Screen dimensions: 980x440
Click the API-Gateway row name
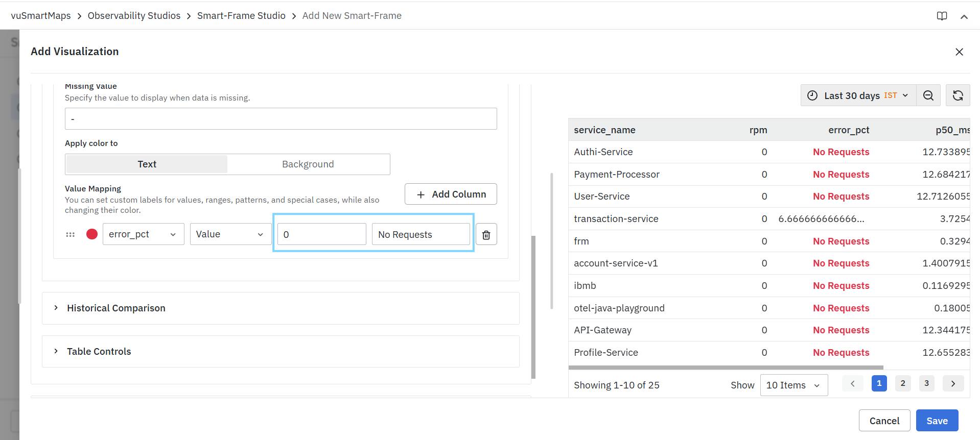[603, 330]
